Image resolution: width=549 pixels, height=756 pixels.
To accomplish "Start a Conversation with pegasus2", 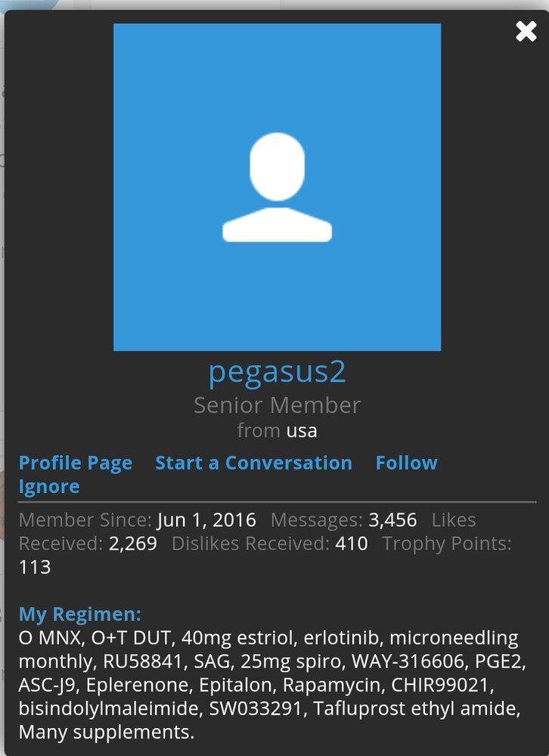I will [253, 463].
